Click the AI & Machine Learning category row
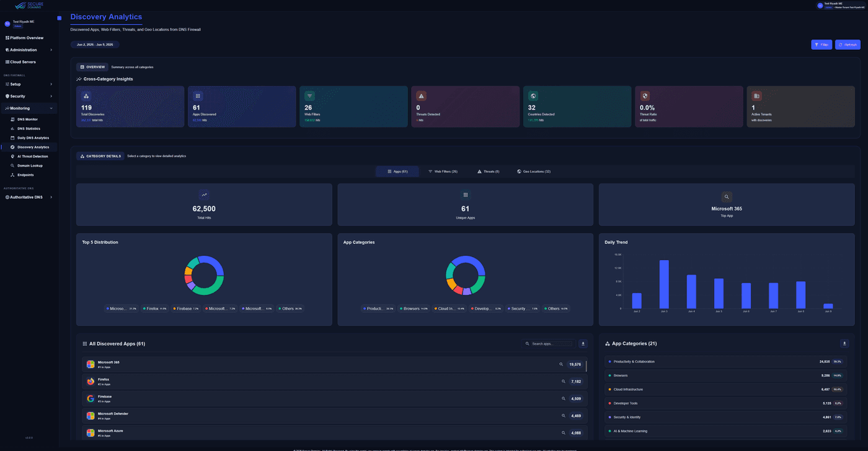 (x=727, y=431)
